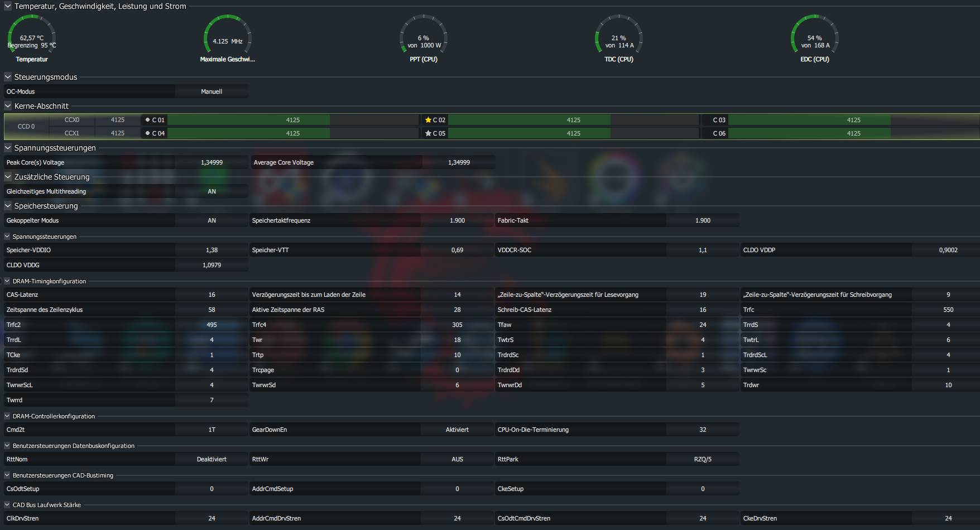Click the RttWr AUS value
The width and height of the screenshot is (980, 530).
pyautogui.click(x=457, y=459)
